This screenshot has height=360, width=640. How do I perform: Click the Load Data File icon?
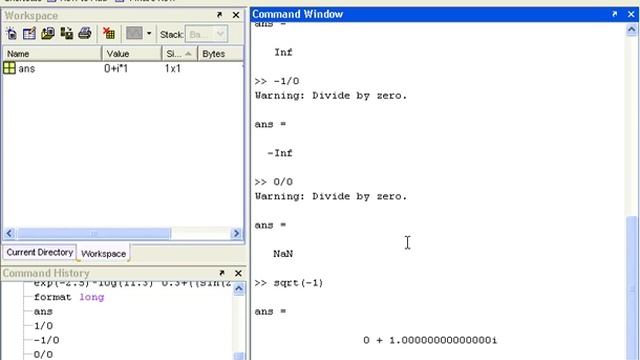click(48, 33)
